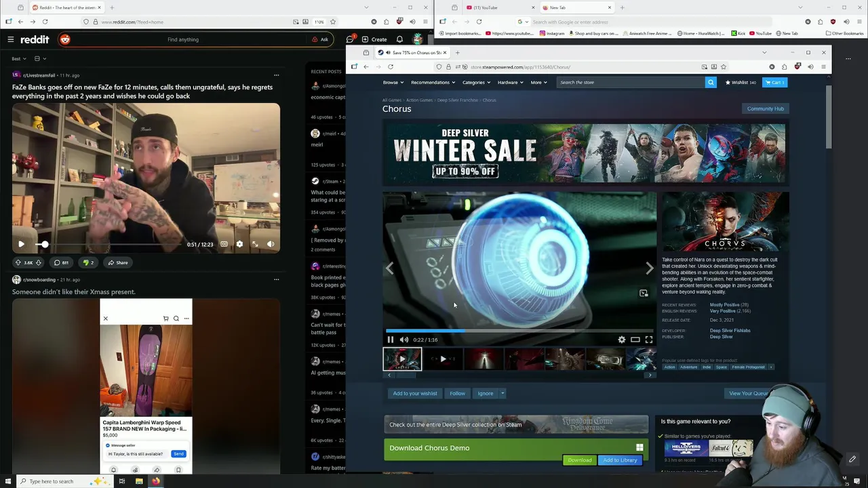This screenshot has width=868, height=488.
Task: Select the Female Protagonist tag
Action: point(748,367)
